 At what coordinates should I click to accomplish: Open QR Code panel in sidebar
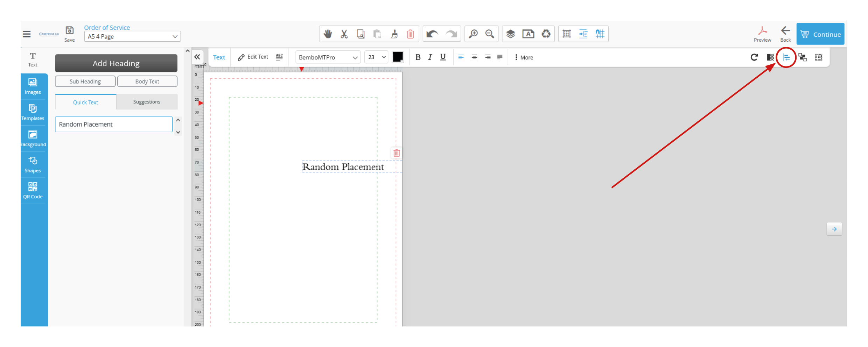[33, 191]
